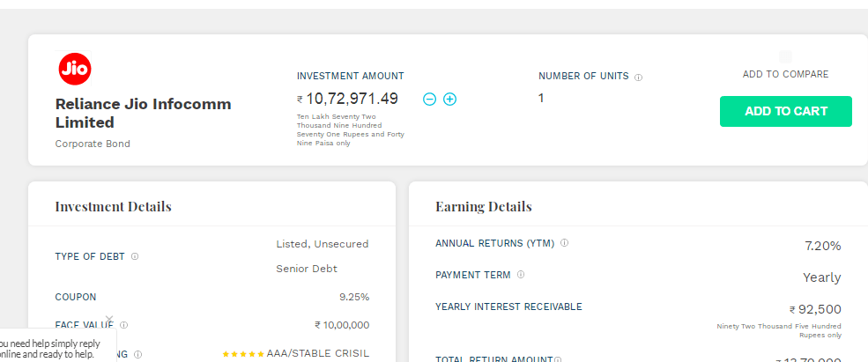This screenshot has height=362, width=868.
Task: Open the Number of Units info icon
Action: click(x=638, y=78)
